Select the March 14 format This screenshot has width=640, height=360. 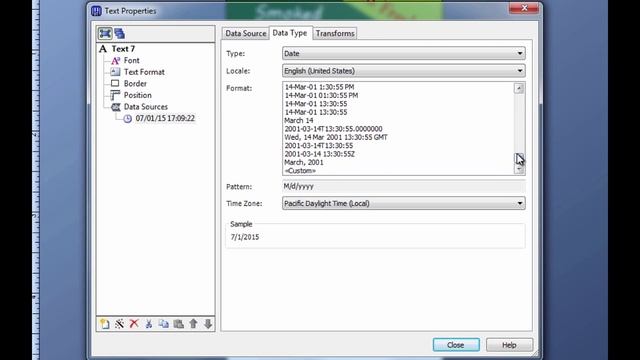(x=299, y=120)
